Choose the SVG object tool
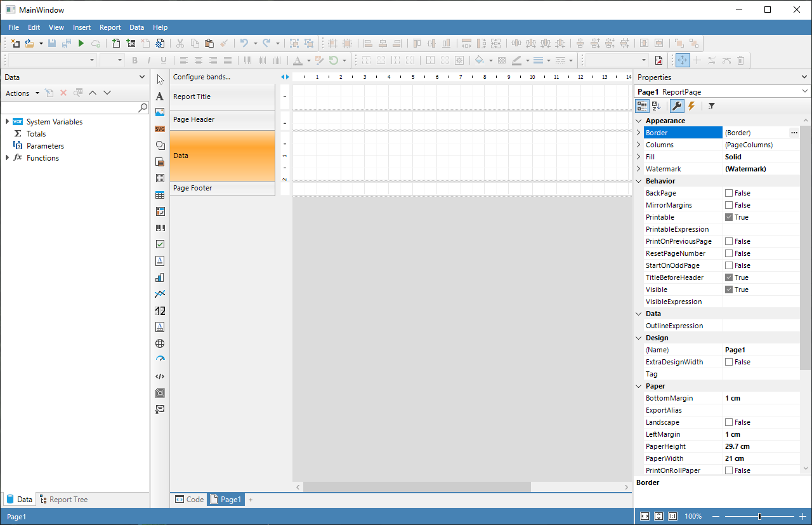The image size is (812, 525). point(160,129)
